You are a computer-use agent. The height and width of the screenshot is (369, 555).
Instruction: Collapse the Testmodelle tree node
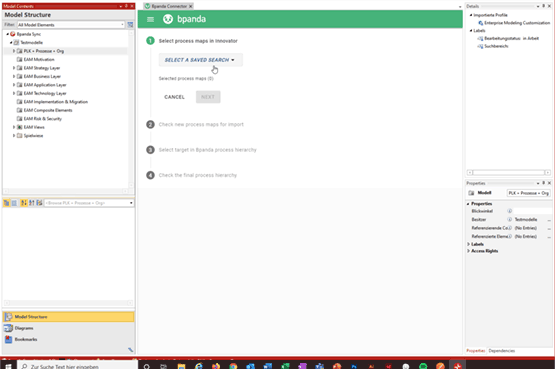coord(11,43)
